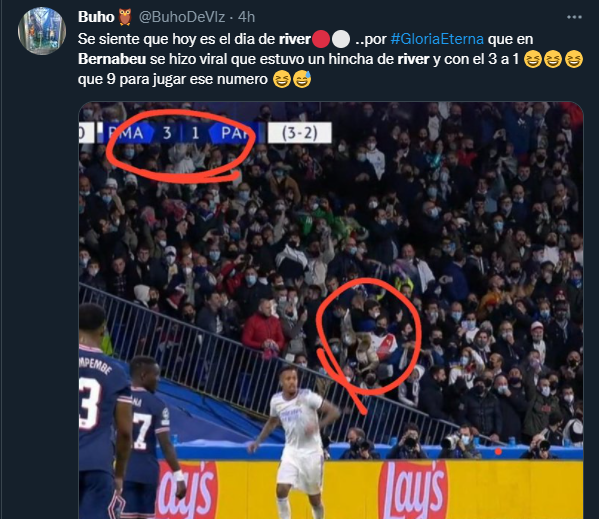The height and width of the screenshot is (519, 599).
Task: Open Buho's profile avatar picture
Action: [42, 31]
